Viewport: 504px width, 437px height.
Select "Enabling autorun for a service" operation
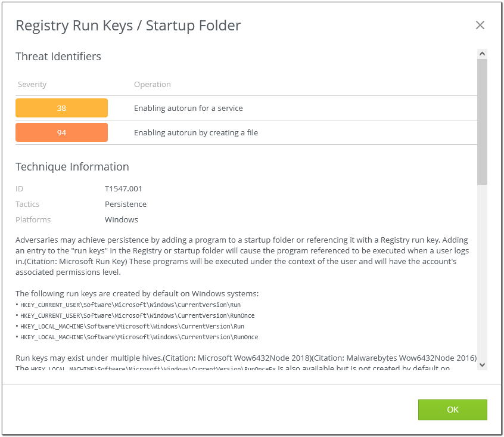[188, 109]
